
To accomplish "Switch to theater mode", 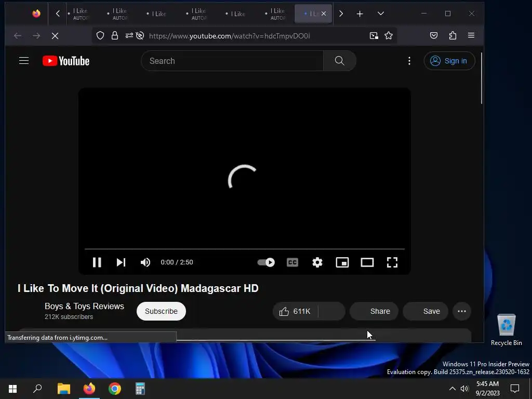I will click(367, 262).
